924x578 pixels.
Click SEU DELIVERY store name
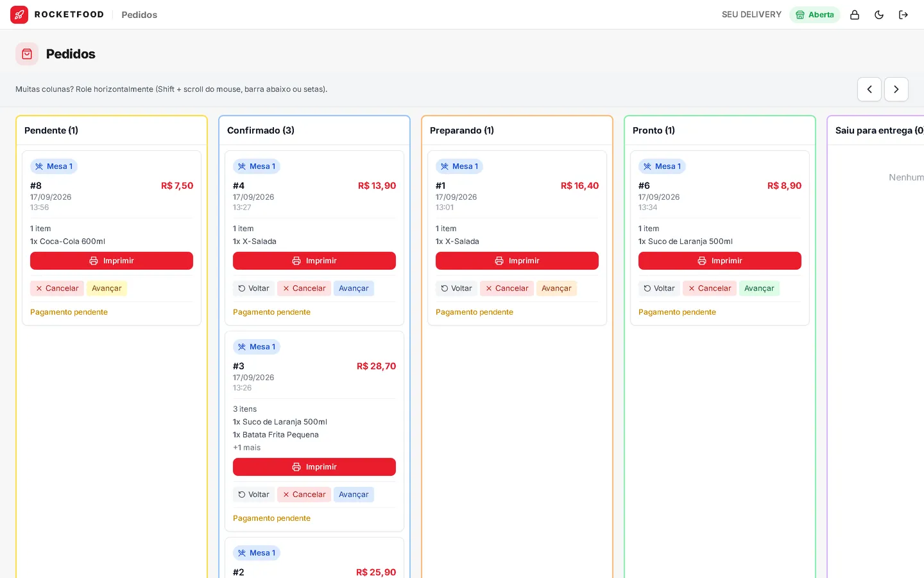pyautogui.click(x=751, y=15)
